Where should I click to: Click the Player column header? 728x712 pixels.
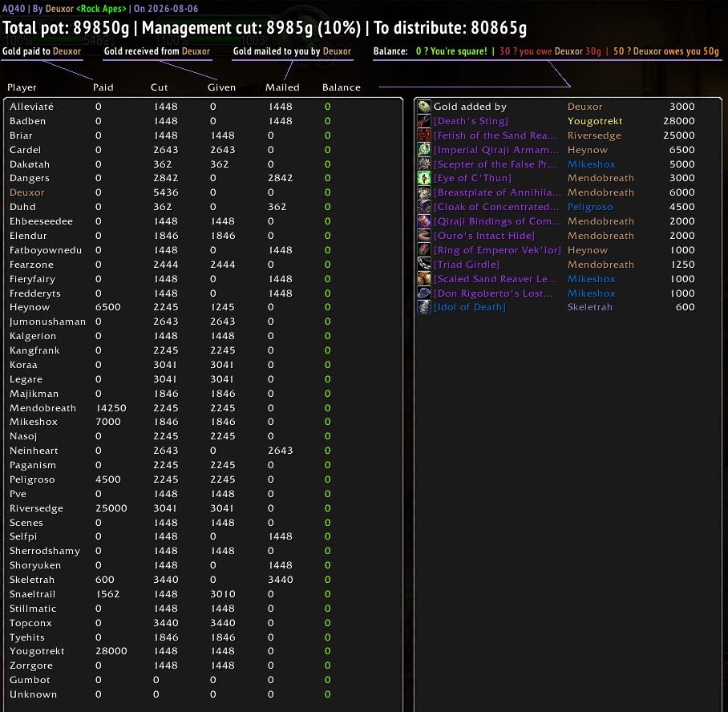click(x=22, y=87)
